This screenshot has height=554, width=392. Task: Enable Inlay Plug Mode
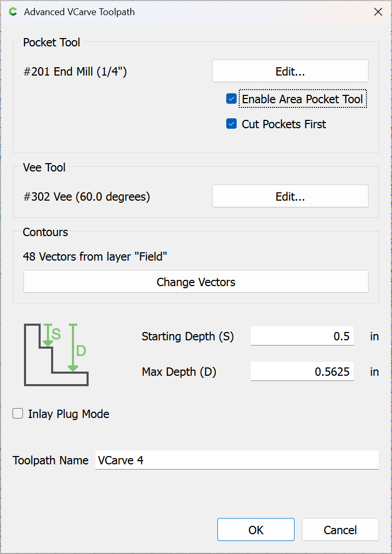pos(18,414)
